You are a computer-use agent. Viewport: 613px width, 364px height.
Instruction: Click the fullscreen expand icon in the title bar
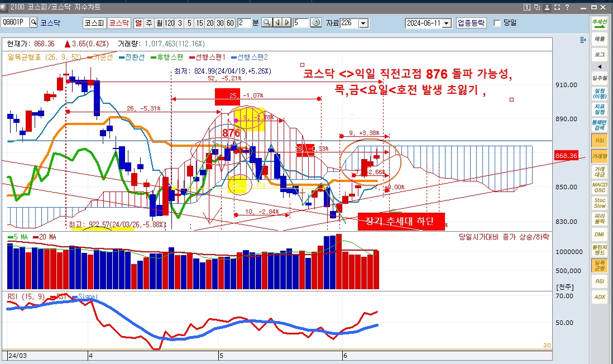(x=557, y=7)
